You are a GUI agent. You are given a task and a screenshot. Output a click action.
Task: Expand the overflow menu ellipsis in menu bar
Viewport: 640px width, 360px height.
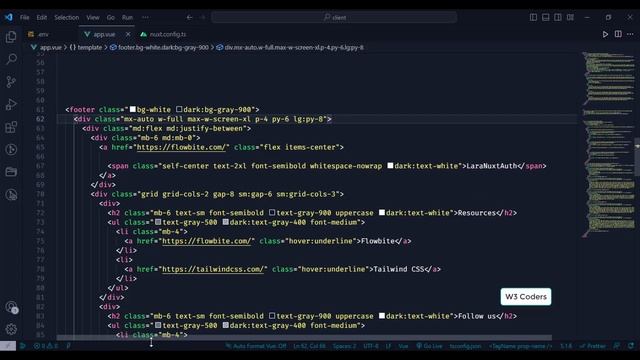point(145,18)
